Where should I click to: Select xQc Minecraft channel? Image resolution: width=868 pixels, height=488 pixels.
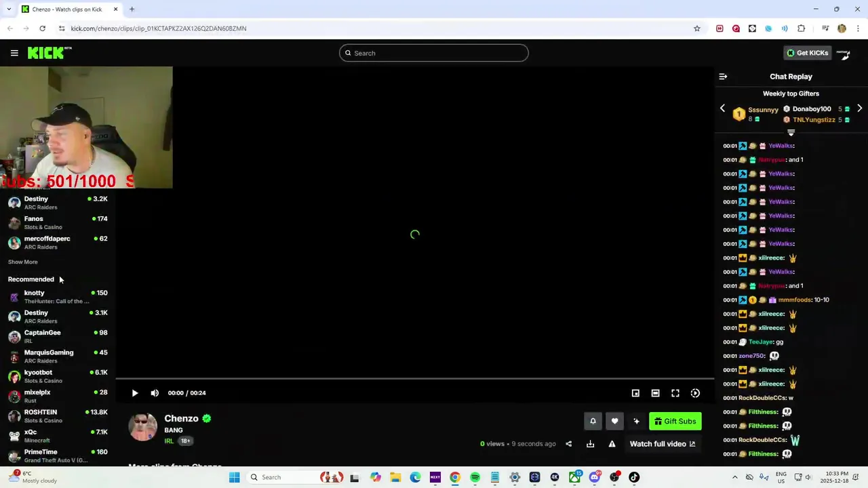[x=58, y=435]
